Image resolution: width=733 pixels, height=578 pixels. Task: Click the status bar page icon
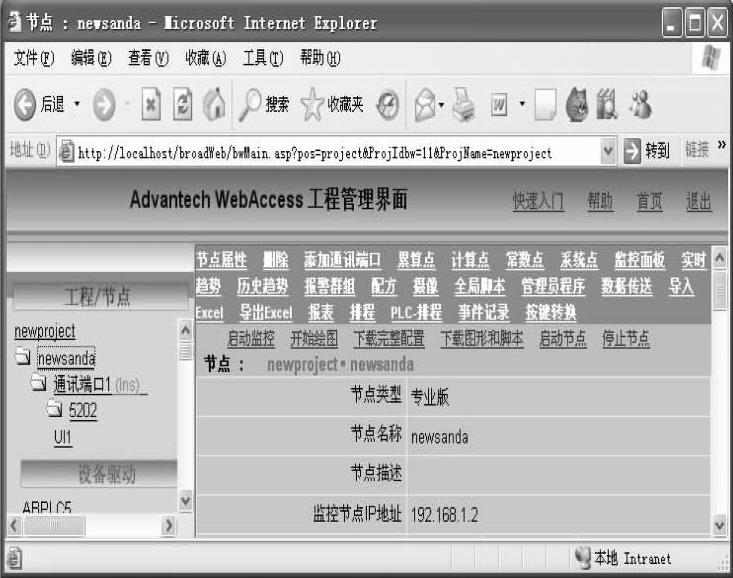coord(14,559)
